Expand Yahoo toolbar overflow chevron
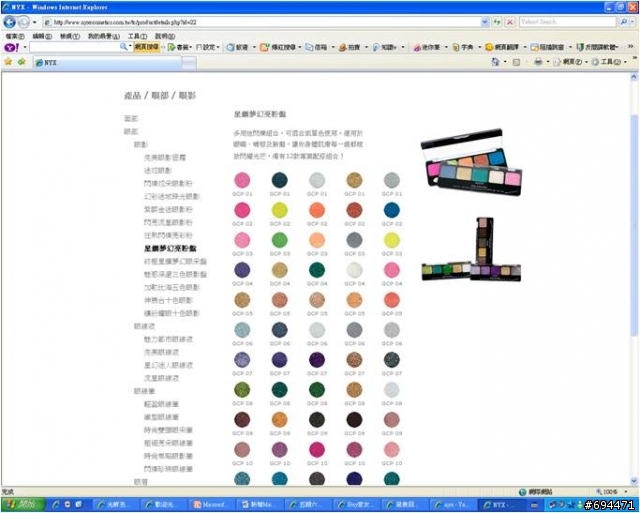Viewport: 640px width, 513px height. point(631,47)
